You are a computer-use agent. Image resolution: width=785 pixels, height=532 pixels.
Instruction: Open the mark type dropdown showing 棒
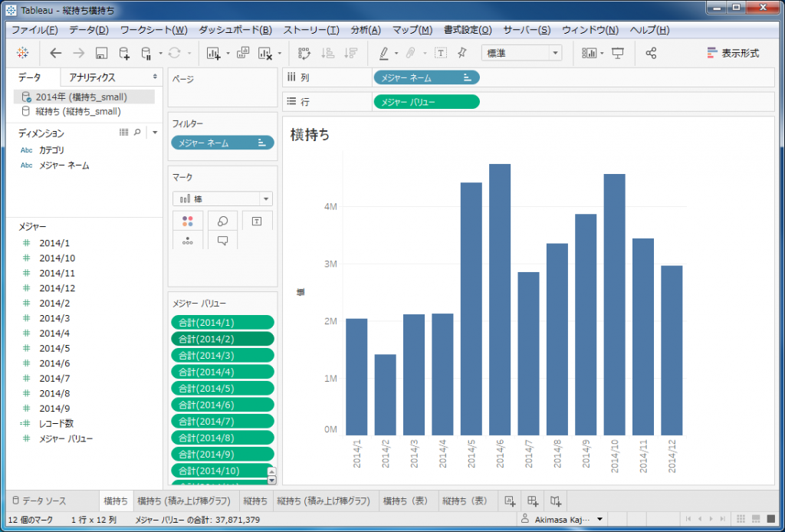(222, 198)
